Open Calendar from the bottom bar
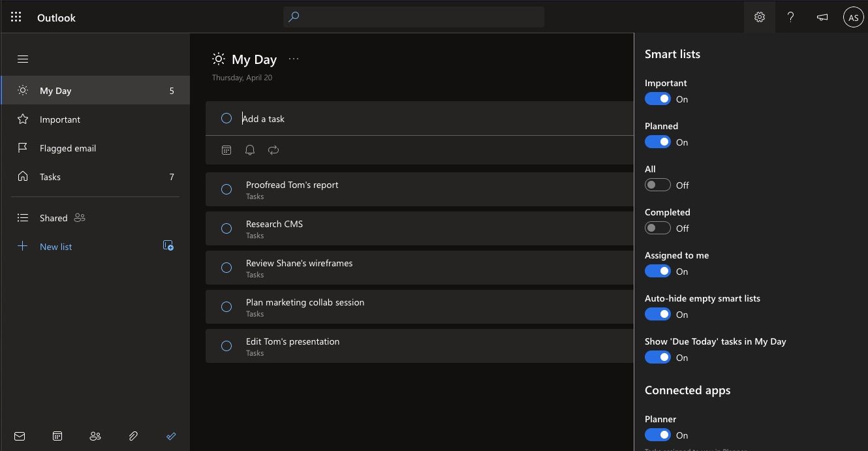The image size is (868, 451). [x=57, y=436]
